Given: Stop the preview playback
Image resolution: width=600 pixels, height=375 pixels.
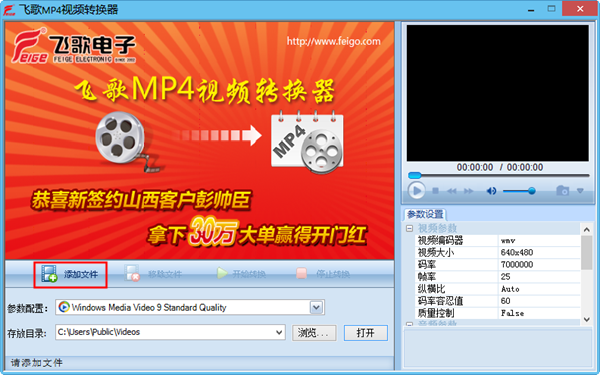Looking at the screenshot, I should tap(435, 191).
